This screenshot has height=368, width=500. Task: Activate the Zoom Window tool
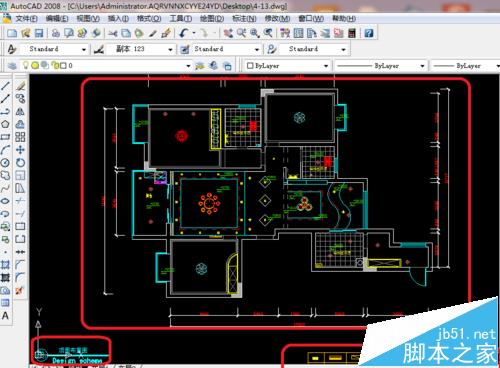[x=255, y=33]
